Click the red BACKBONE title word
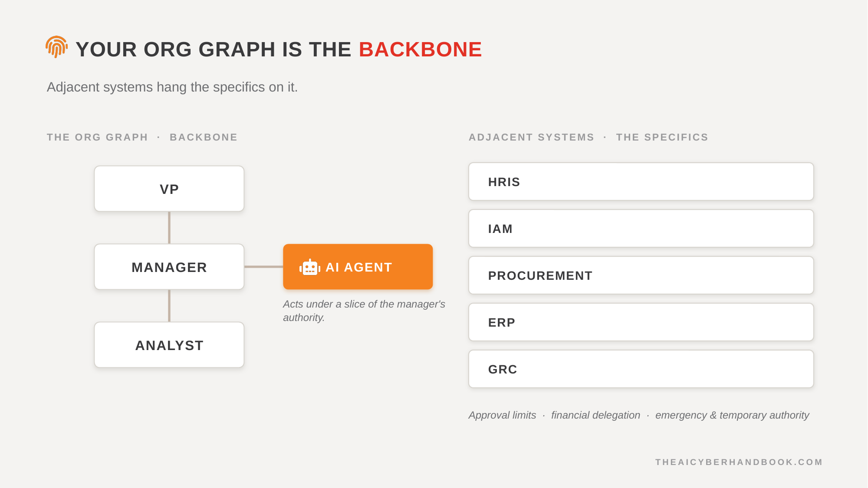This screenshot has width=868, height=488. coord(420,49)
